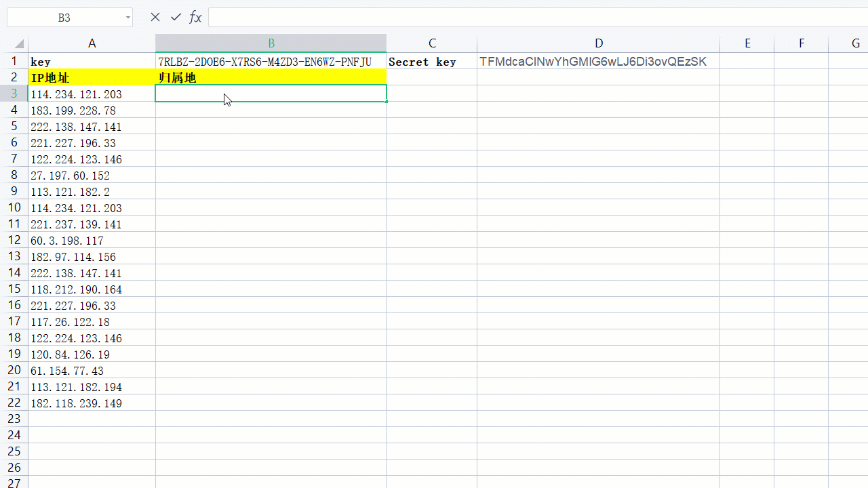Click the yellow "归属地" header cell

point(271,77)
